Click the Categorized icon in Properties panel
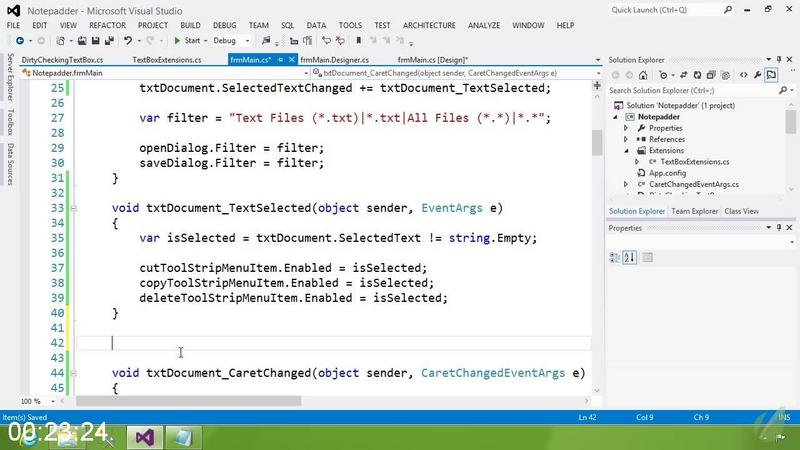Screen dimensions: 800x450 (x=615, y=258)
